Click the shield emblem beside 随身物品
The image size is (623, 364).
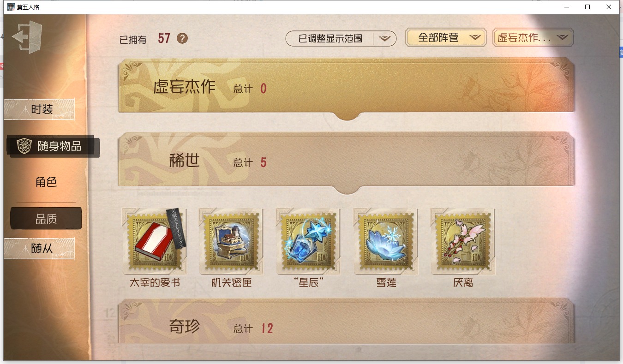[x=24, y=146]
